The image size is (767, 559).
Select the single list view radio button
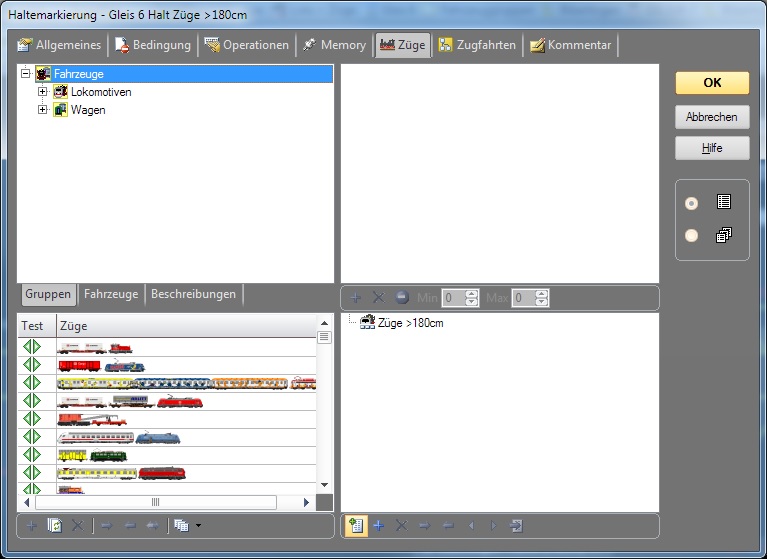tap(691, 203)
